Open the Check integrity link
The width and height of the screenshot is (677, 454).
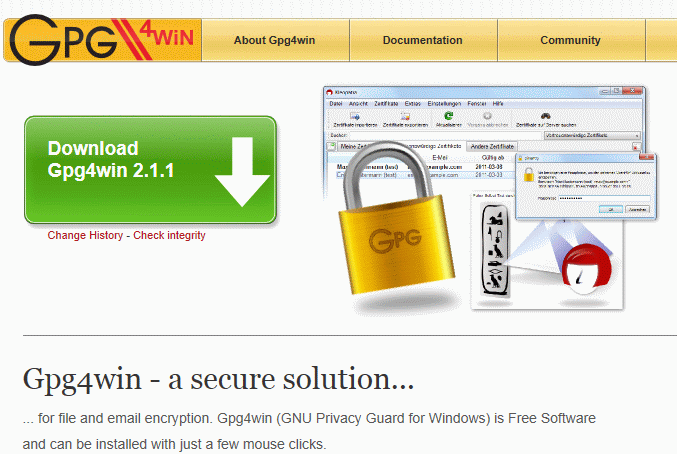tap(169, 235)
